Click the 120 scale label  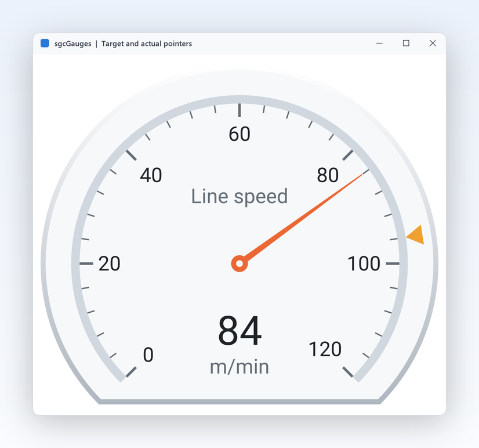[x=325, y=349]
